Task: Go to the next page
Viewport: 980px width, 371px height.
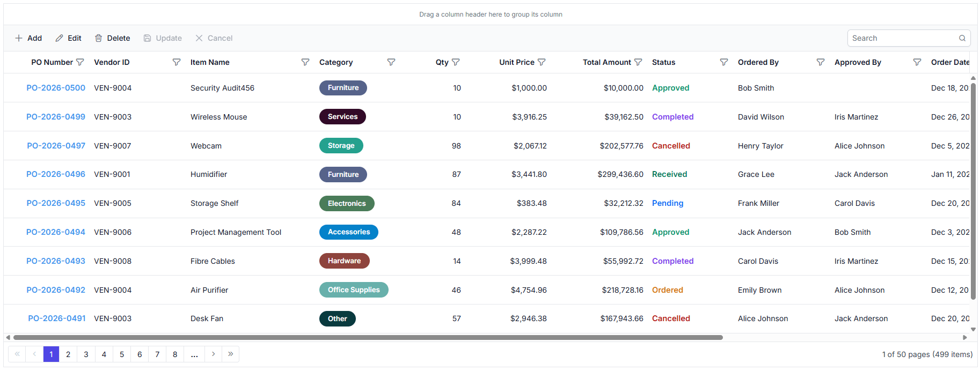Action: tap(213, 354)
